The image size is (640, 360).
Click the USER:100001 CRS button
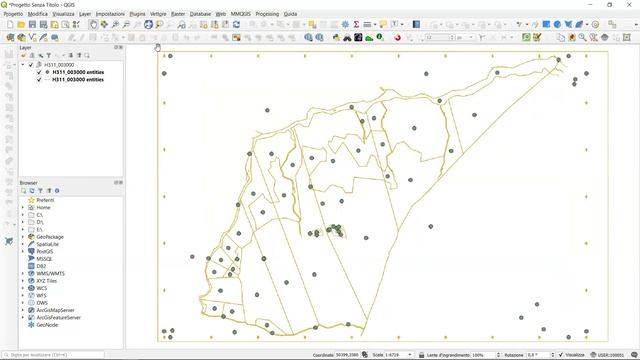point(607,355)
